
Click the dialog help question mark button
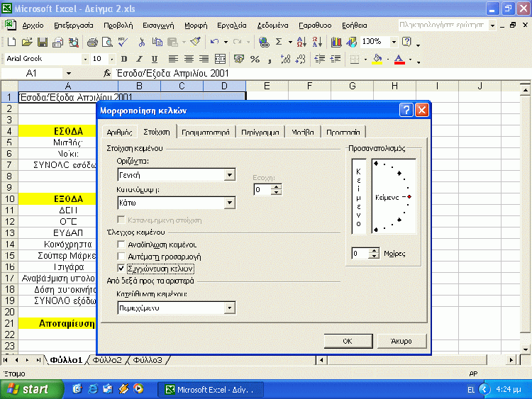tap(406, 110)
